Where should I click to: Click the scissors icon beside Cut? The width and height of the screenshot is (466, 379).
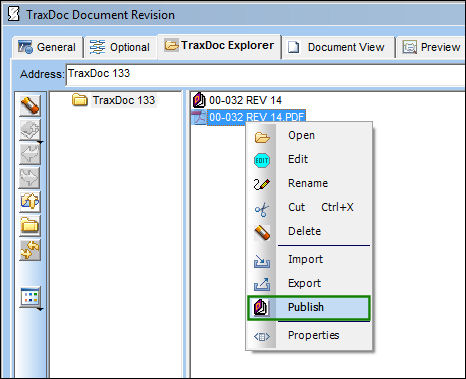262,209
